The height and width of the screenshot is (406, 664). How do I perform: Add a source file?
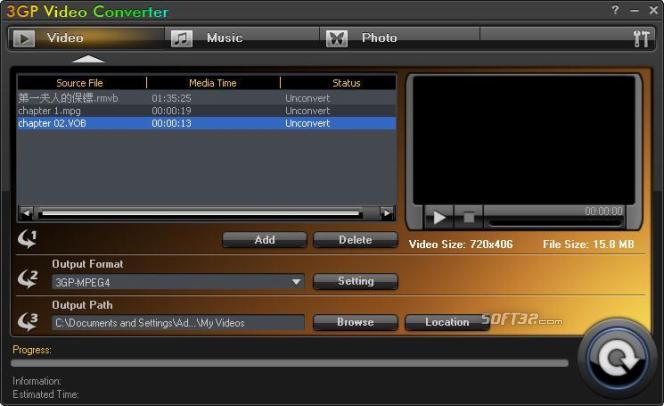tap(265, 240)
